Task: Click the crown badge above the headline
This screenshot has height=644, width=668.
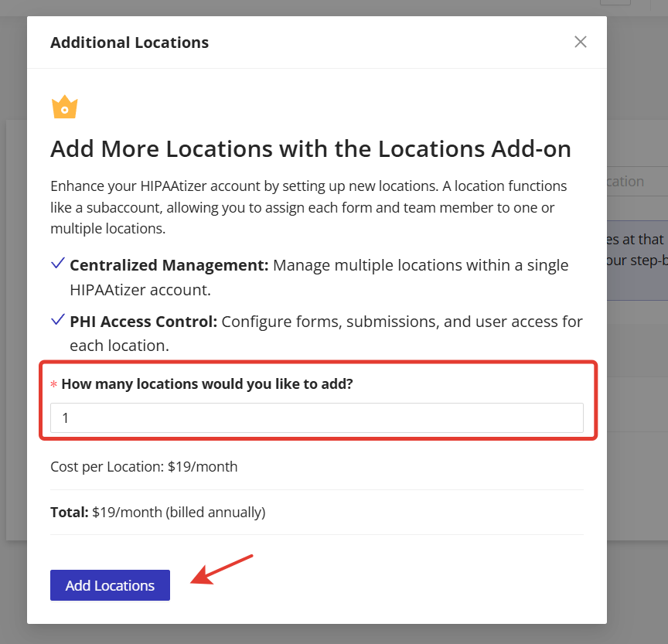Action: 65,106
